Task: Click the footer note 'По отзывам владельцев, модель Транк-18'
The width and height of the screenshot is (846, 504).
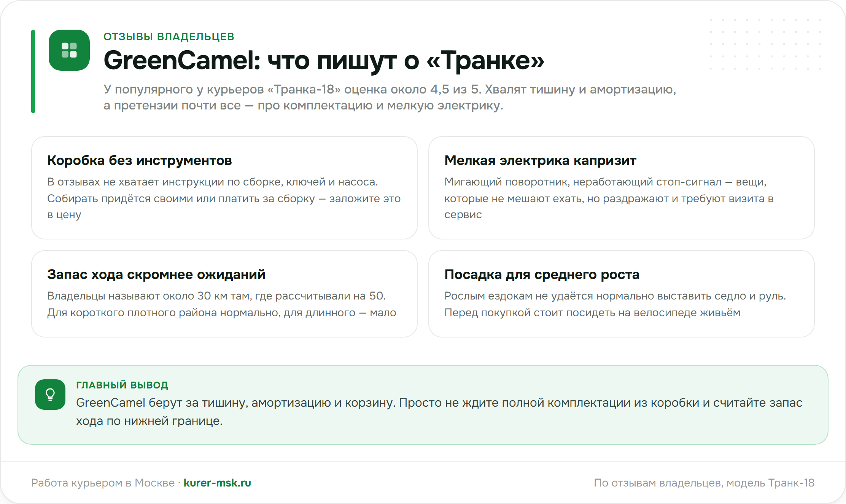Action: [x=704, y=483]
